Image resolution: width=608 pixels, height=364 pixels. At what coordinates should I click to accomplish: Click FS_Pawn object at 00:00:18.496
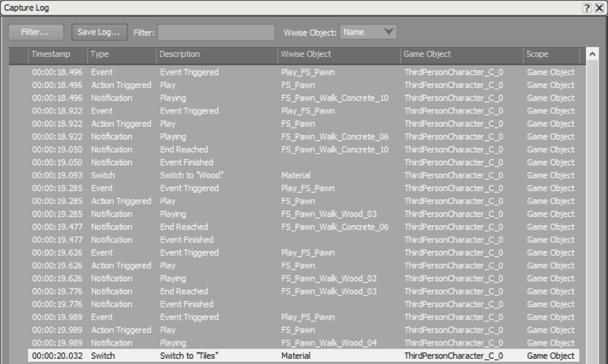click(298, 85)
